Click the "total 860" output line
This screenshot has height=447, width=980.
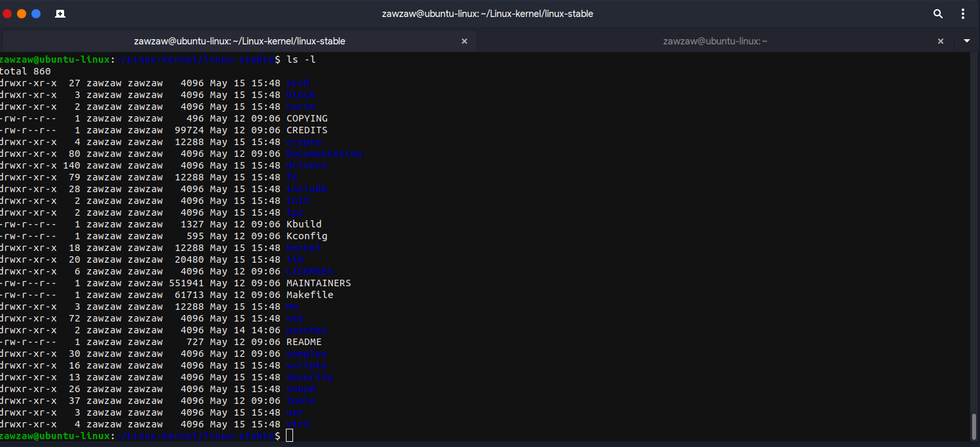pyautogui.click(x=25, y=71)
